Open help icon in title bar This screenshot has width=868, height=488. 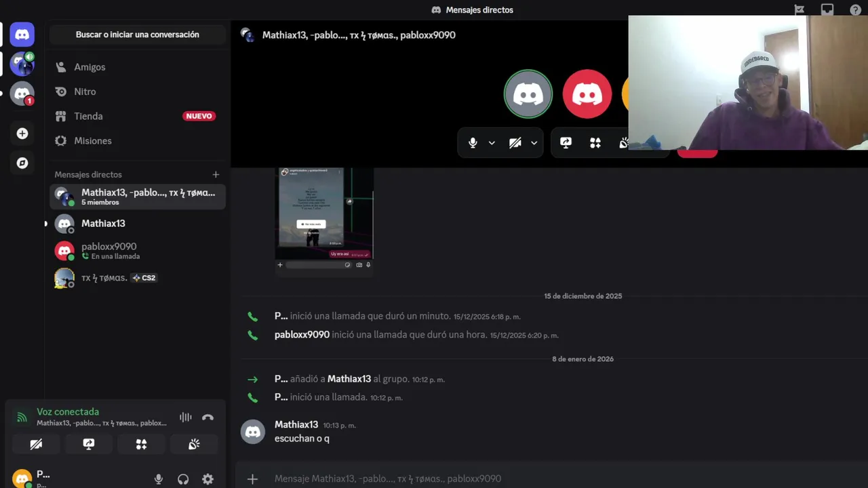click(856, 9)
